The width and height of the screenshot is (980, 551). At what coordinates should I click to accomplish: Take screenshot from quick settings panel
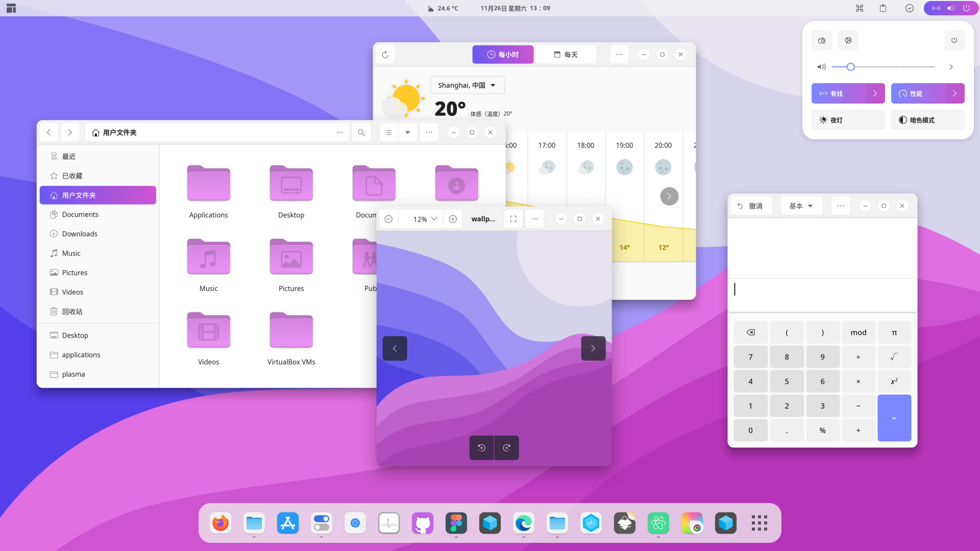point(822,40)
